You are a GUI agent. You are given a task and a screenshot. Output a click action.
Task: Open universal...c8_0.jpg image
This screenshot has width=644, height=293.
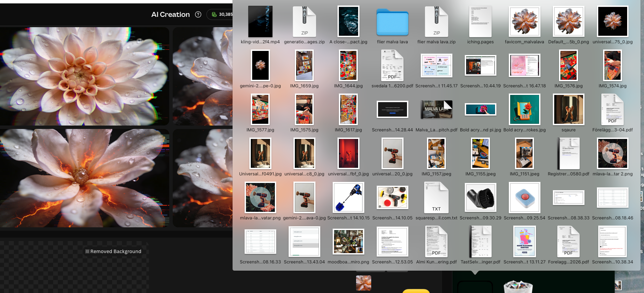click(304, 153)
